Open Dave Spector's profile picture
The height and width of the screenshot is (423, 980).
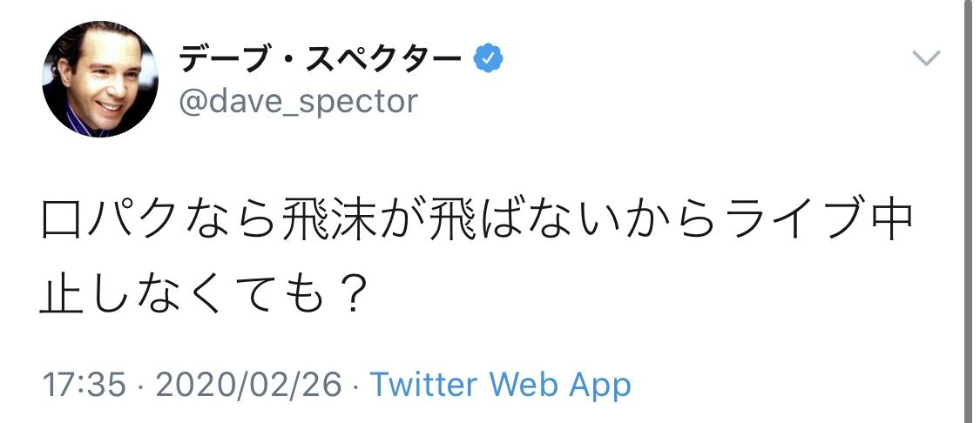tap(100, 79)
